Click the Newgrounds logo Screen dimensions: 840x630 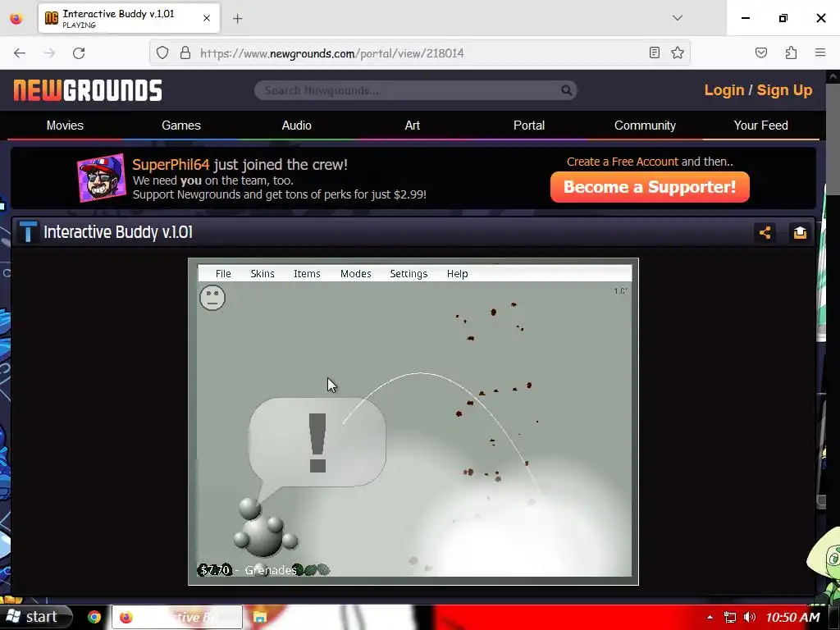click(88, 90)
